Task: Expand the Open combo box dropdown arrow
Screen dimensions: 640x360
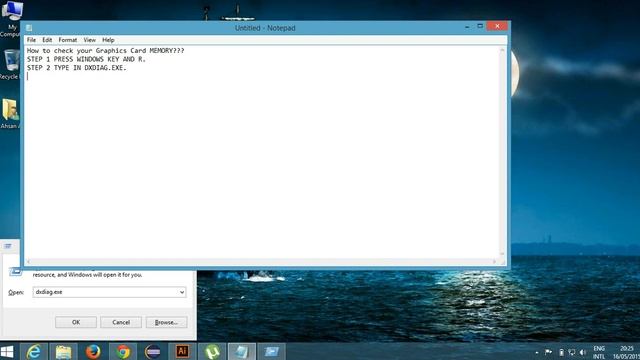Action: [x=182, y=292]
